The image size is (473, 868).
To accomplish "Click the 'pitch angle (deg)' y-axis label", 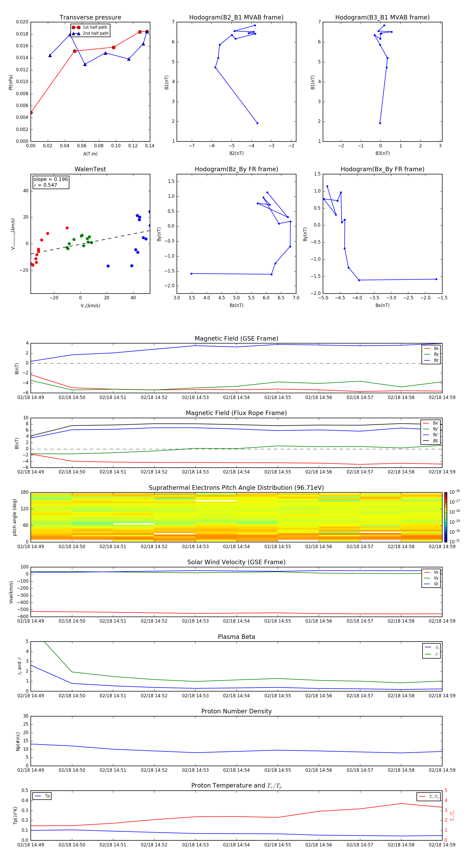I will [14, 517].
